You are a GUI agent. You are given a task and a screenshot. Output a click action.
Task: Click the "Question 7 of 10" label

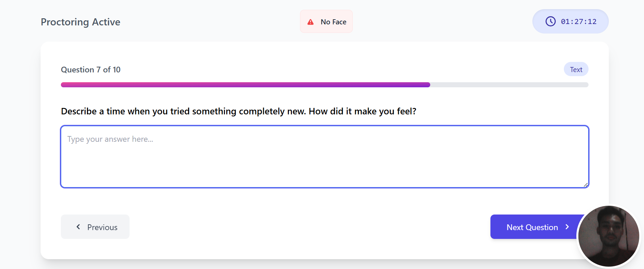click(x=91, y=70)
